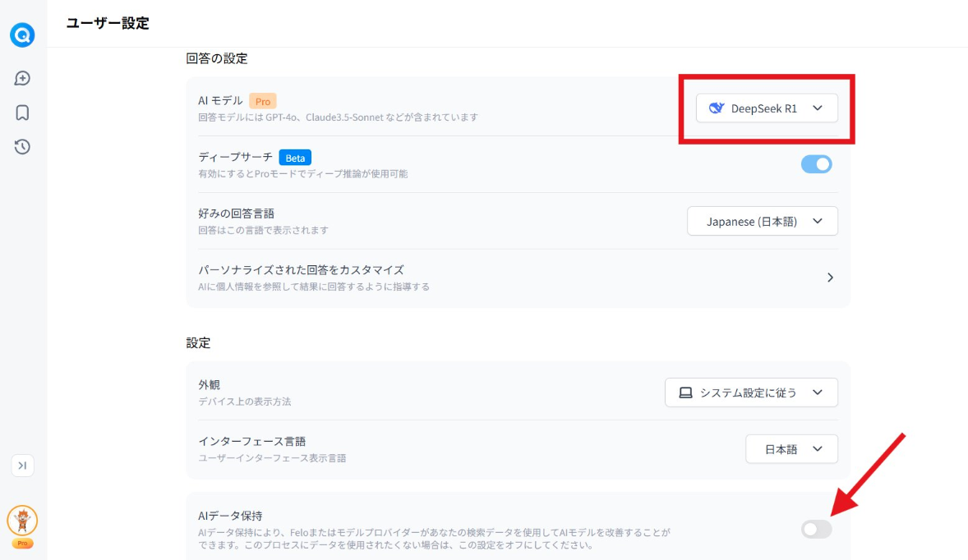Click the description mentioning GPT-4o and Claude3.5-Sonnet
The height and width of the screenshot is (560, 968).
click(339, 117)
